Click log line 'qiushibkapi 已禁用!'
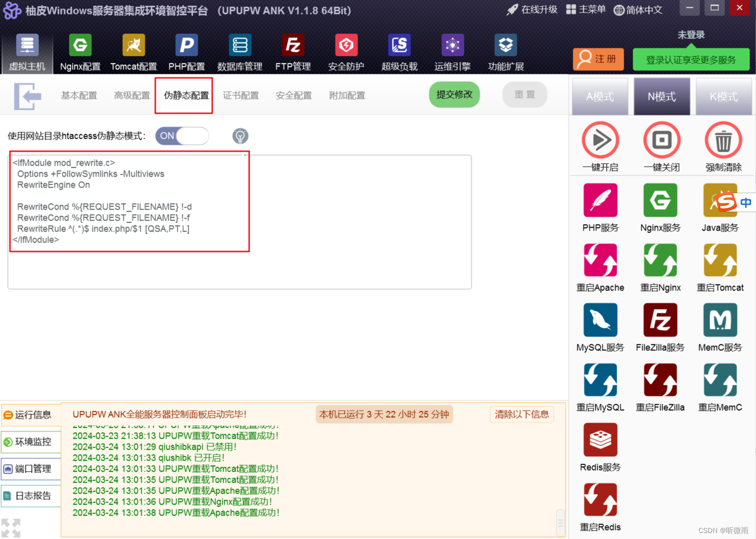 [155, 447]
